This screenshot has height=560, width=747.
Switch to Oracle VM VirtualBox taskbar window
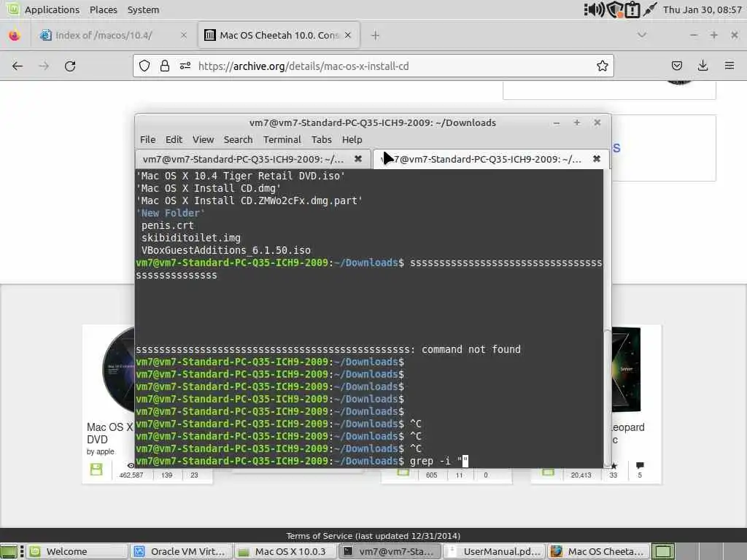tap(181, 551)
